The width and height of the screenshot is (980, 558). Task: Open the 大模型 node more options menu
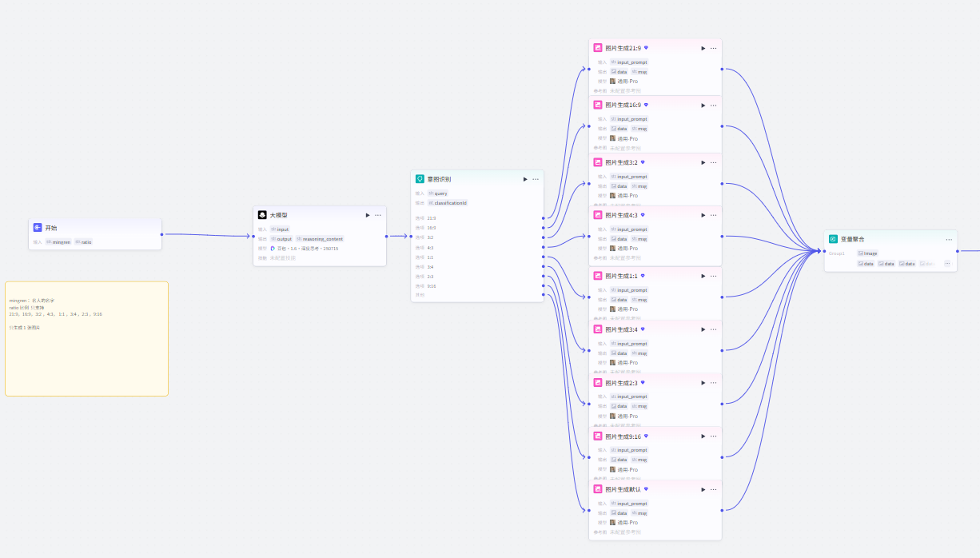point(378,215)
